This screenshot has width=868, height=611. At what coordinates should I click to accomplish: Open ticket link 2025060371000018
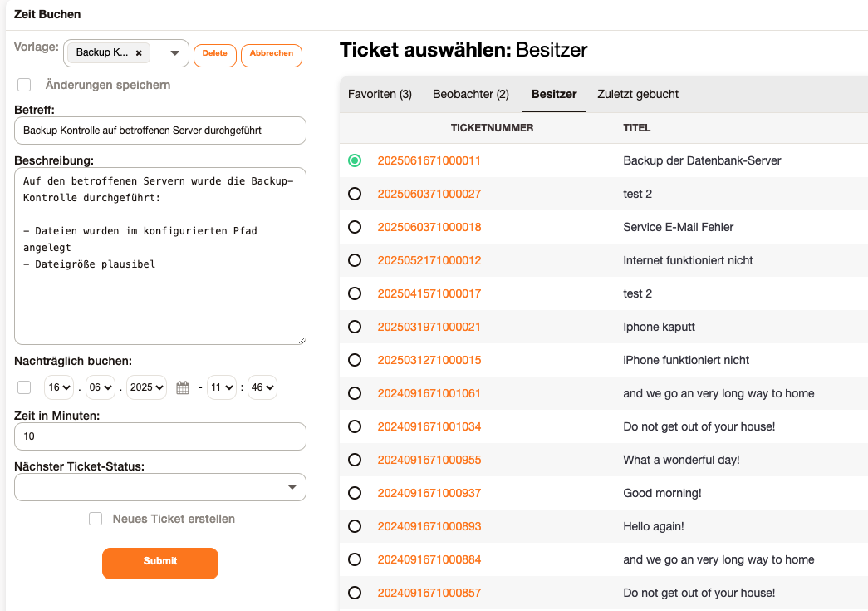point(429,227)
